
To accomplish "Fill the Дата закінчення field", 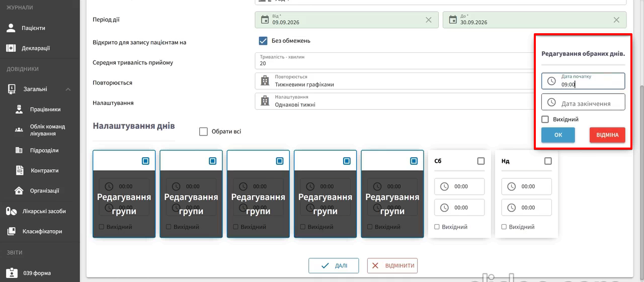I will click(583, 102).
